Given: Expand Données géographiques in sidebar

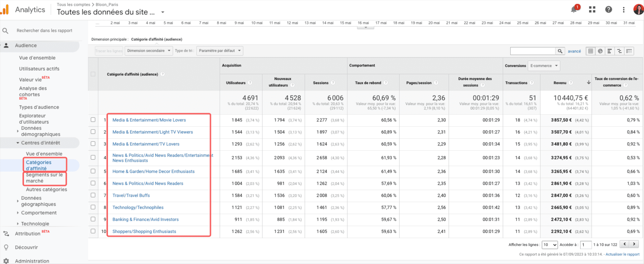Looking at the screenshot, I should point(18,201).
